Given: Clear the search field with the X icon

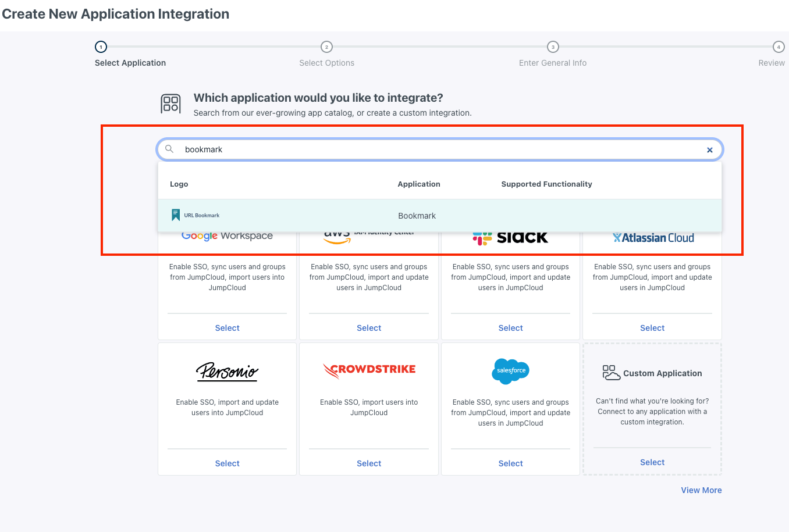Looking at the screenshot, I should [x=709, y=150].
